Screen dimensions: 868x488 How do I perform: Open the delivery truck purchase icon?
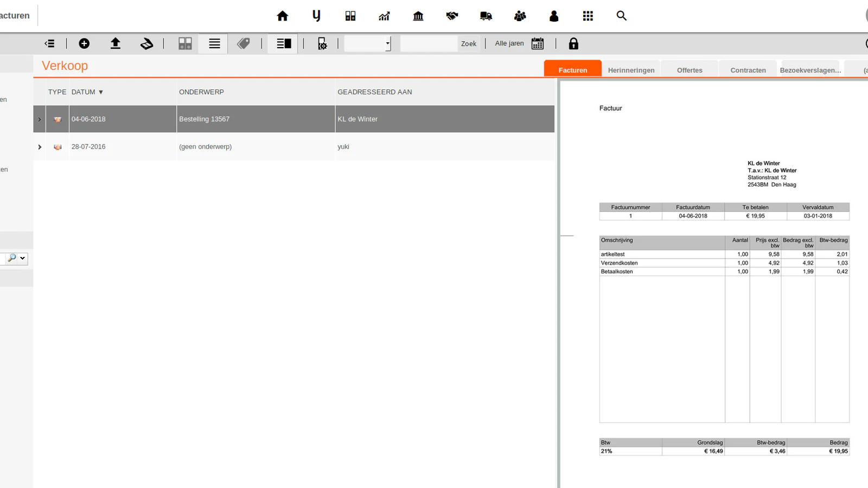coord(486,16)
